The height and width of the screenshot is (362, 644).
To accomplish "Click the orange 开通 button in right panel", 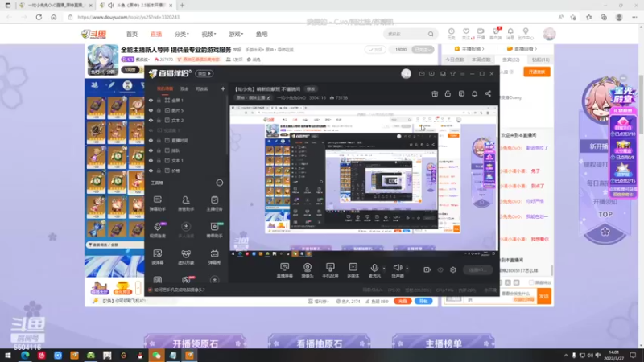I will (x=536, y=72).
